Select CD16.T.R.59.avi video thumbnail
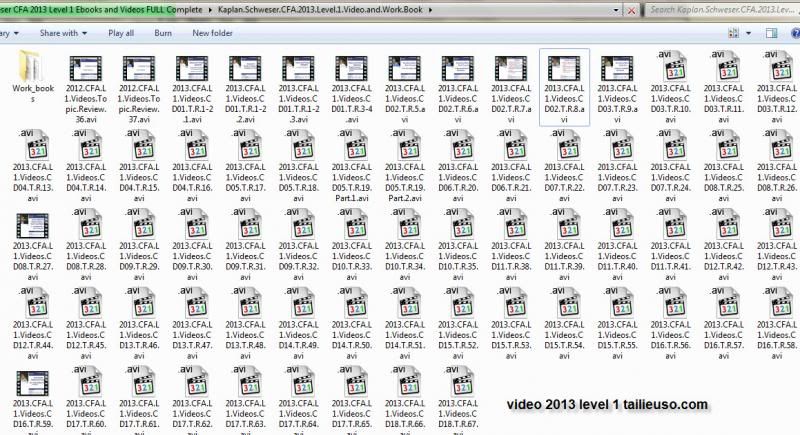Viewport: 800px width, 435px height. pos(33,383)
